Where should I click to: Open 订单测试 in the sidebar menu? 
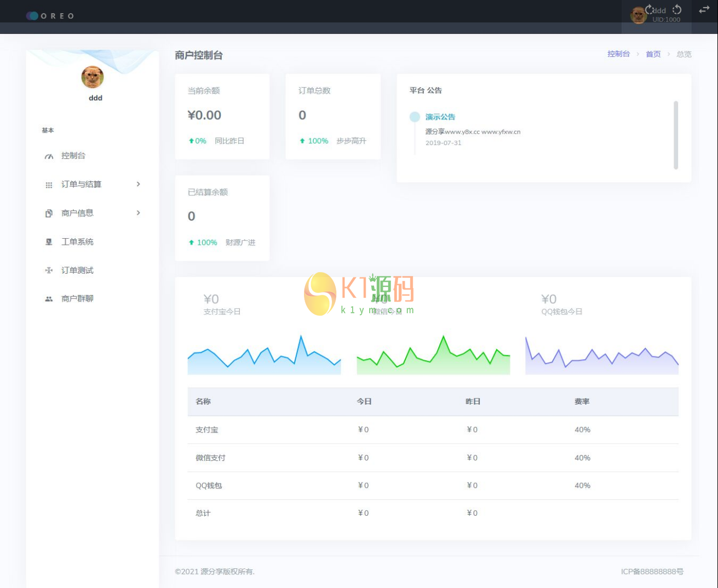(x=77, y=270)
